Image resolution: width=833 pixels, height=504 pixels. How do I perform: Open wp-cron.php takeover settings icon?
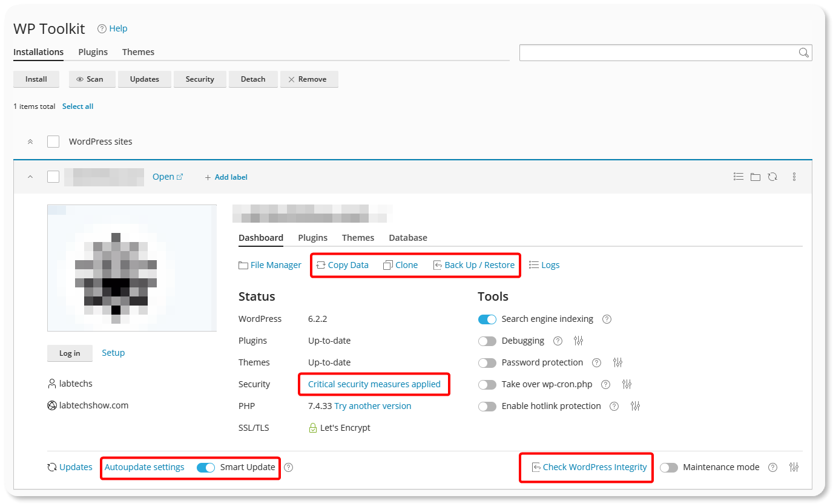pos(627,384)
